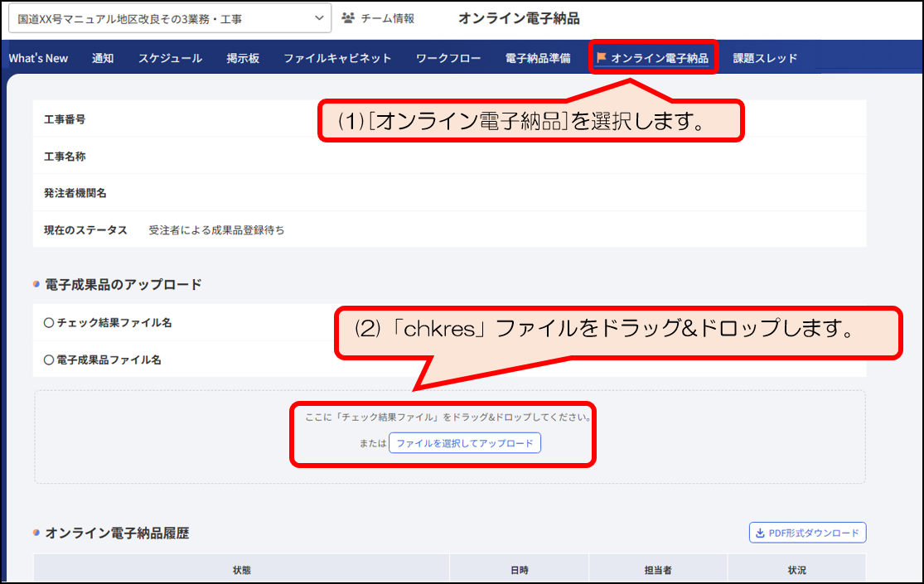Click the オンライン電子納品 page title
Image resolution: width=924 pixels, height=584 pixels.
click(x=519, y=18)
